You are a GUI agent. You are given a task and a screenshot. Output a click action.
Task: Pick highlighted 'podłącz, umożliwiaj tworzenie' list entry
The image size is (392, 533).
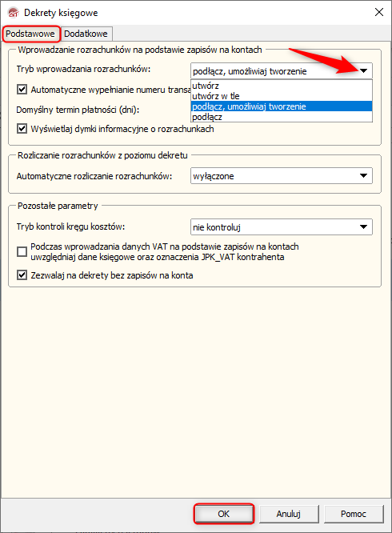pos(282,106)
